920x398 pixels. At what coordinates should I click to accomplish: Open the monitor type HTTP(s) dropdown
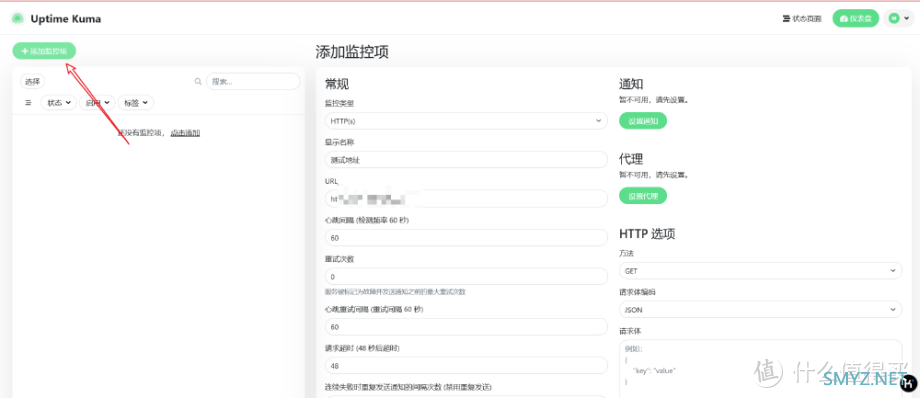click(x=466, y=121)
